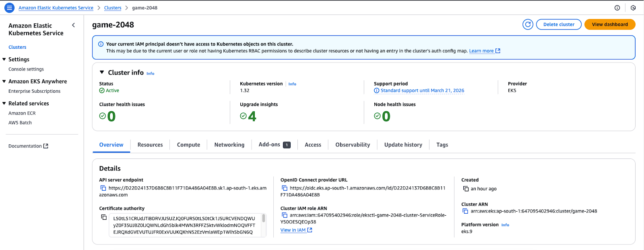This screenshot has width=644, height=250.
Task: Open Clusters in the side navigation
Action: tap(17, 47)
